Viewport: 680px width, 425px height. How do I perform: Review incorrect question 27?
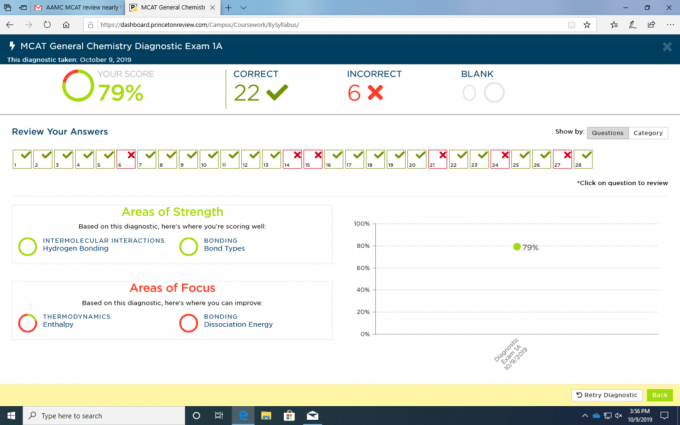click(562, 159)
